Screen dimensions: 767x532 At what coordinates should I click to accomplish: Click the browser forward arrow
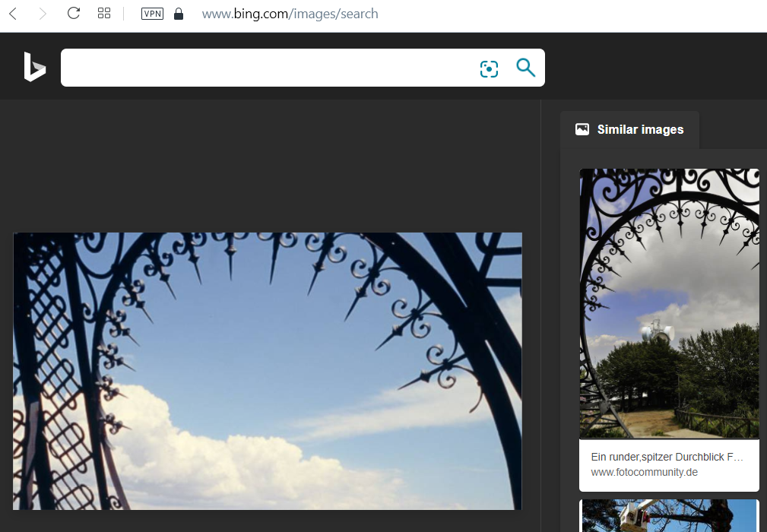pos(43,14)
